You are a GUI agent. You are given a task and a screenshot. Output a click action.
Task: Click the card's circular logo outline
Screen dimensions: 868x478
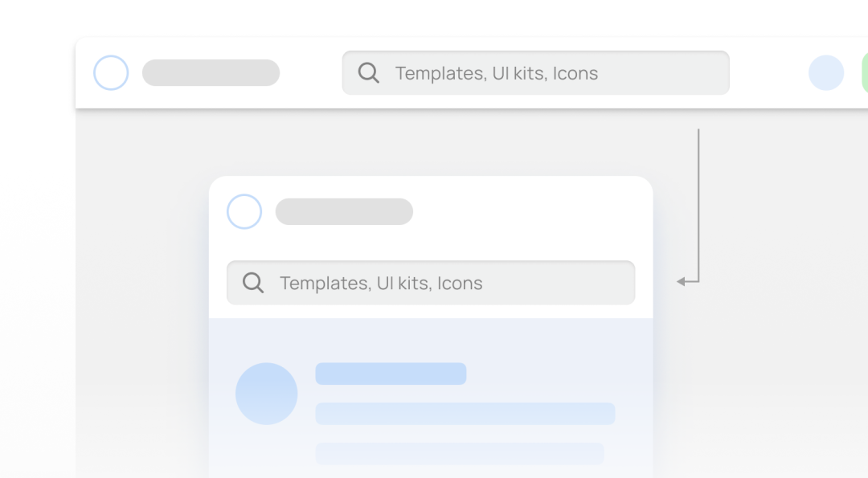point(244,211)
